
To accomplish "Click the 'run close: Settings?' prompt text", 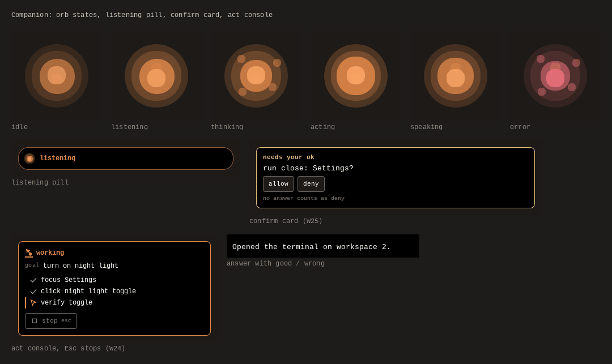I will coord(308,168).
